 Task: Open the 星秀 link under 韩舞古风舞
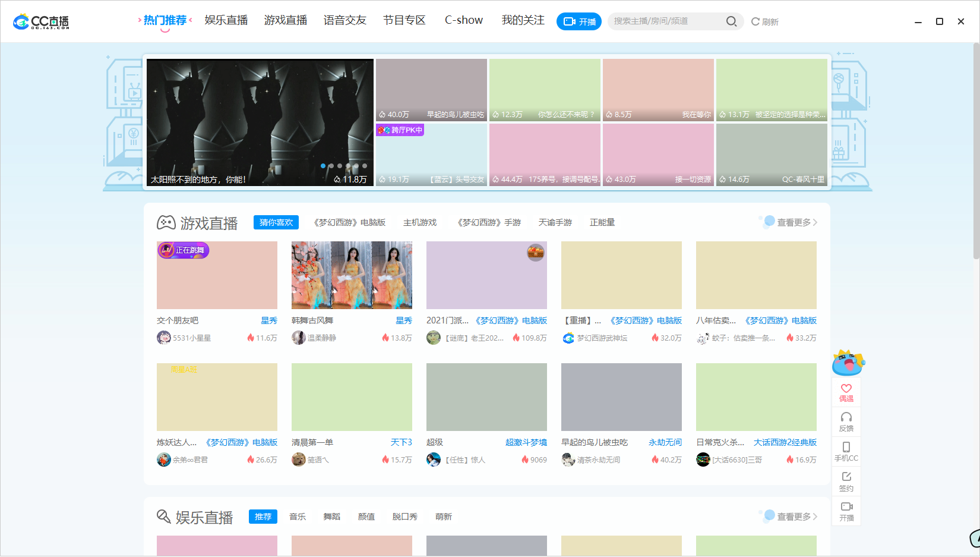coord(404,320)
